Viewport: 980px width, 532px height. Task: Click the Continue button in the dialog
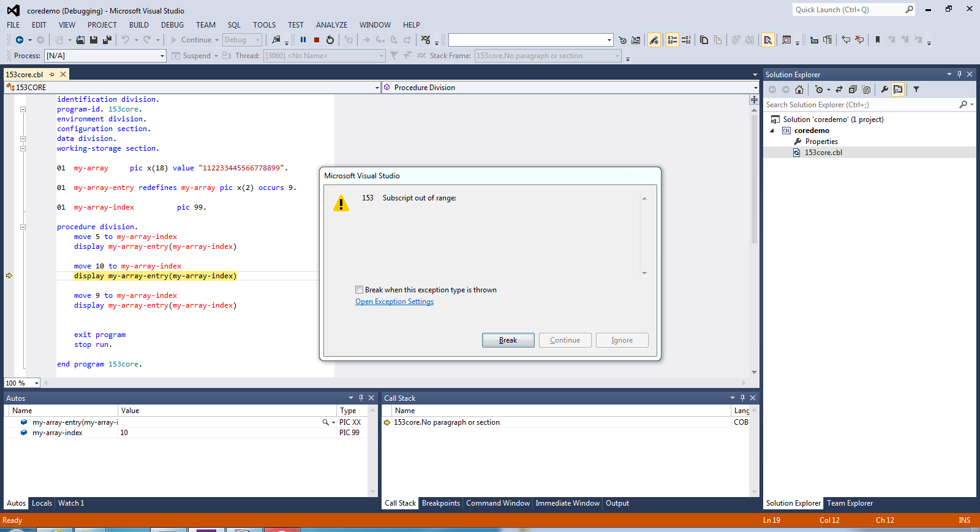click(x=565, y=340)
